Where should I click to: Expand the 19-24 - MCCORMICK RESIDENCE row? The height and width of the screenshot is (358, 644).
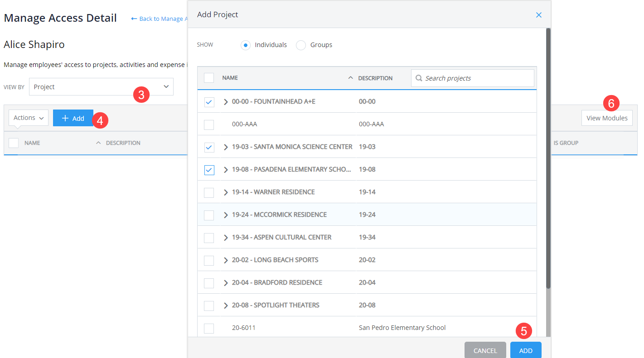(226, 215)
